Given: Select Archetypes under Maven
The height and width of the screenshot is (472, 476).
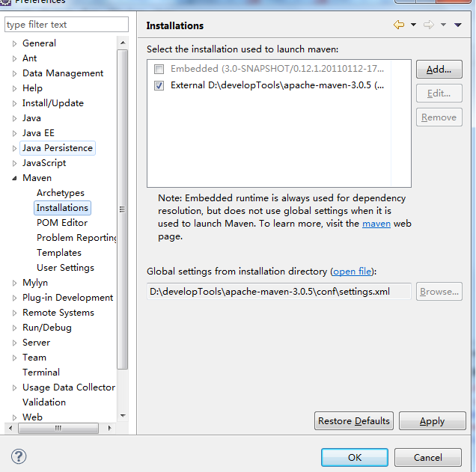Looking at the screenshot, I should [61, 193].
